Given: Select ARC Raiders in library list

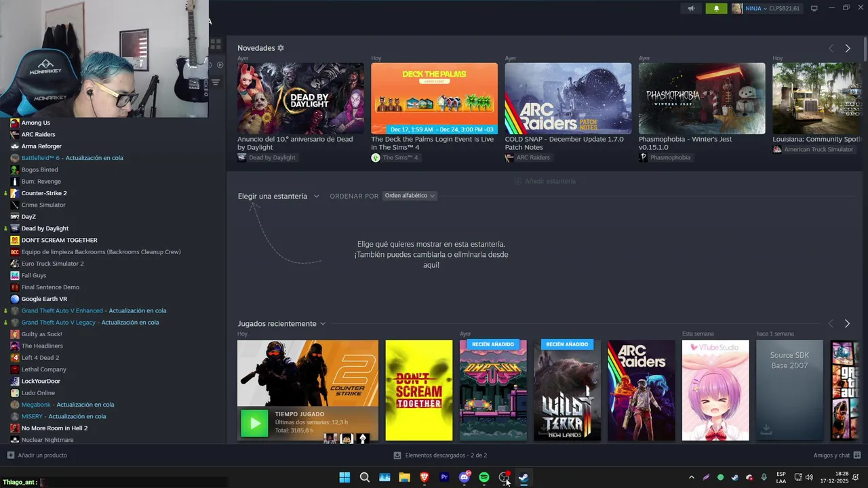Looking at the screenshot, I should 38,134.
